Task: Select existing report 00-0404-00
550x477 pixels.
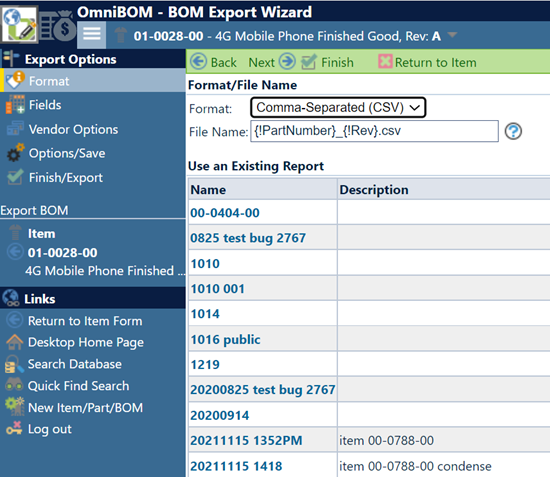Action: [x=225, y=213]
